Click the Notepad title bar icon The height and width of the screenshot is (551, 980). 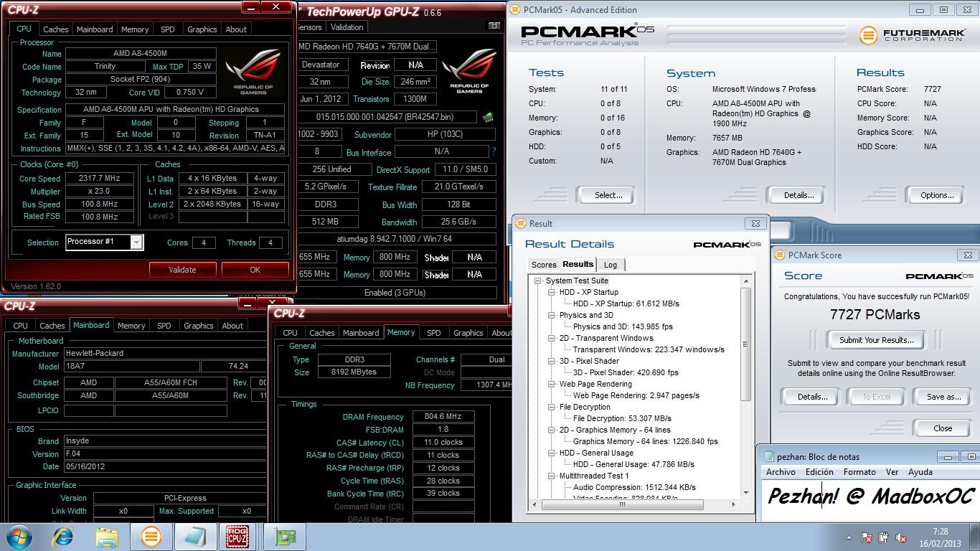769,457
